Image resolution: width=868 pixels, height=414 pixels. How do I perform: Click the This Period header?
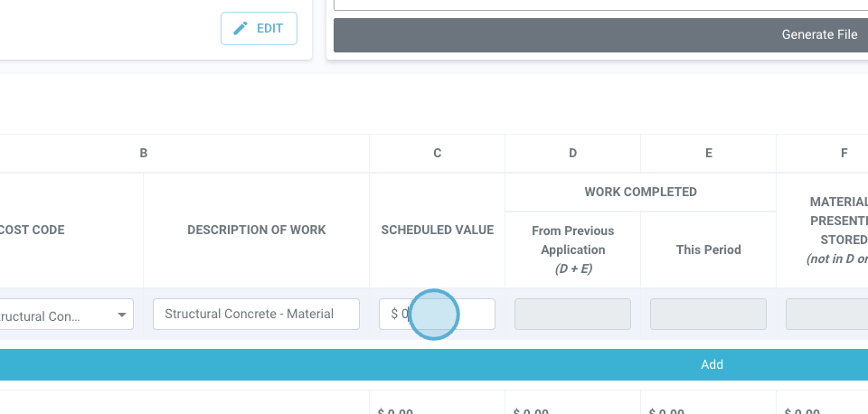point(709,249)
